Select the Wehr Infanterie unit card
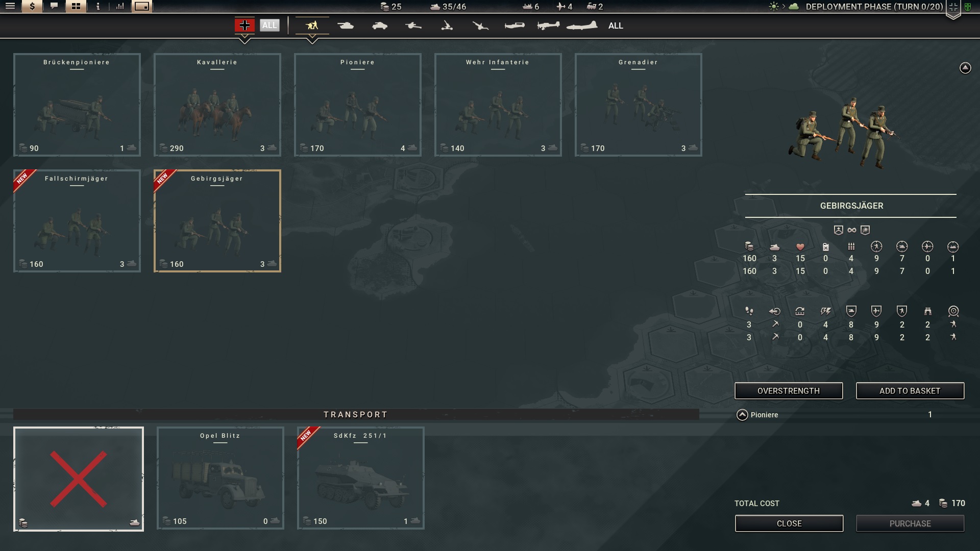Viewport: 980px width, 551px height. coord(498,105)
